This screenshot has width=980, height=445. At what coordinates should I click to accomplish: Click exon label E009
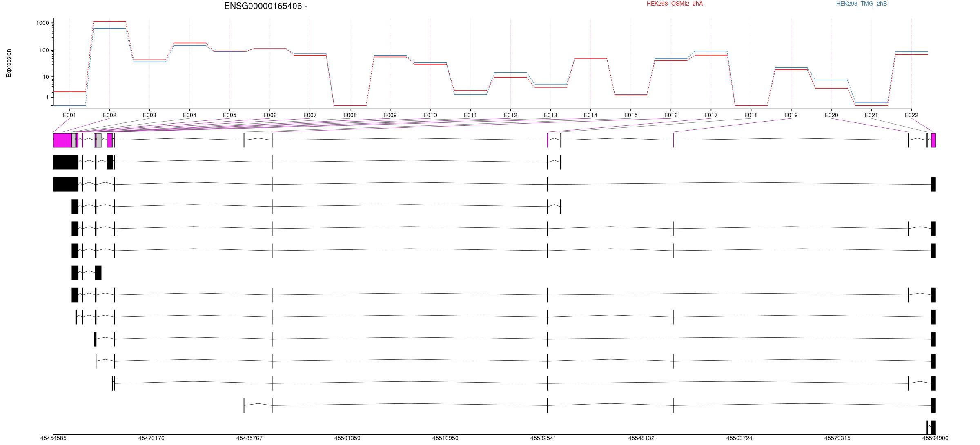click(x=390, y=116)
